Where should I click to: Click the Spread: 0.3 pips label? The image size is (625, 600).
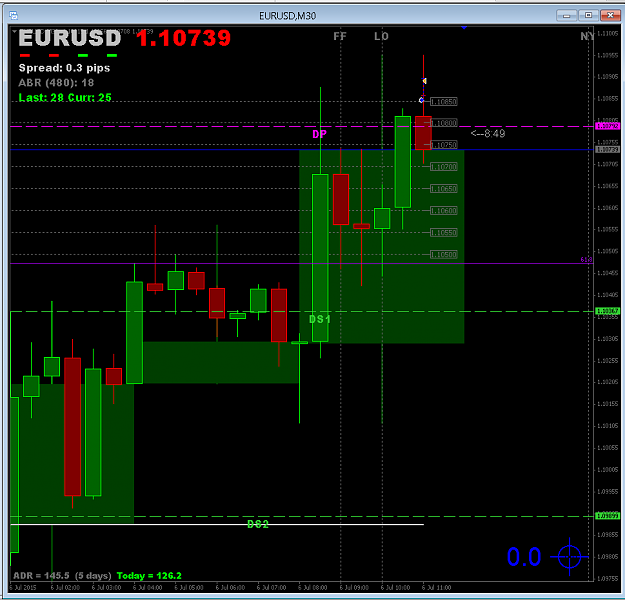pos(64,68)
